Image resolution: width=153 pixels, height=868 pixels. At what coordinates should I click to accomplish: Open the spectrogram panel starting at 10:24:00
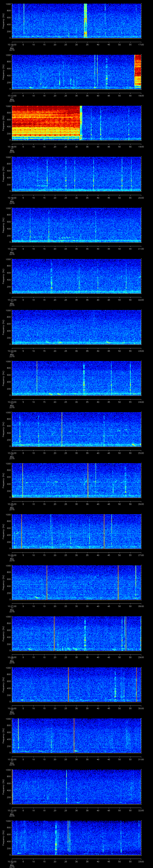pos(76,429)
